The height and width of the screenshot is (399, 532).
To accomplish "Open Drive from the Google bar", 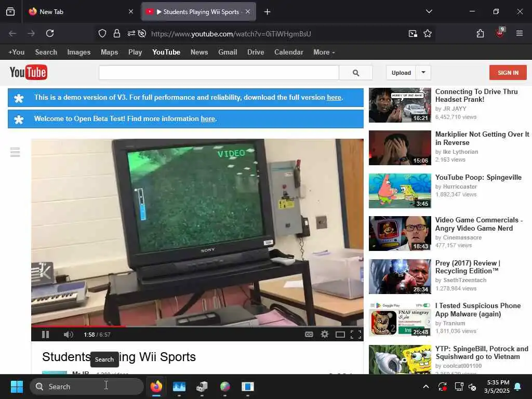I will 256,52.
